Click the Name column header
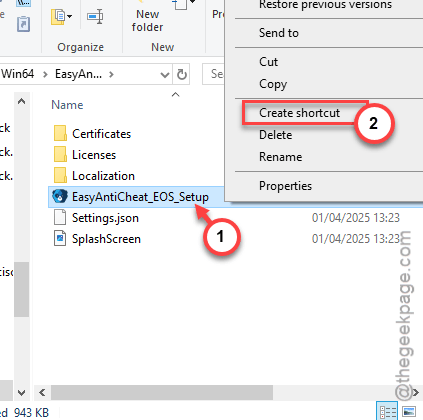 click(x=67, y=105)
